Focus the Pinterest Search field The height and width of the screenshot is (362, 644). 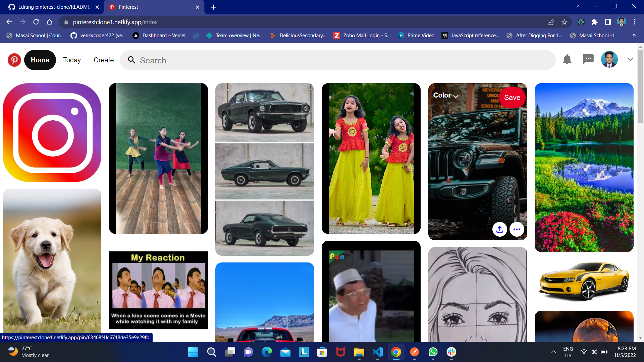coord(338,60)
